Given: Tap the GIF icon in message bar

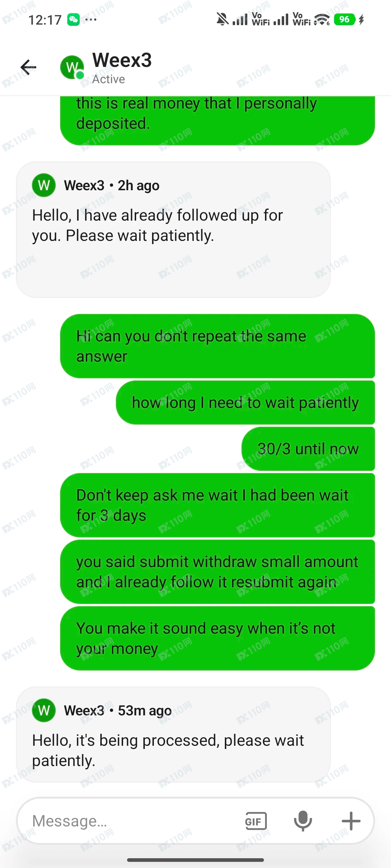Looking at the screenshot, I should point(256,821).
